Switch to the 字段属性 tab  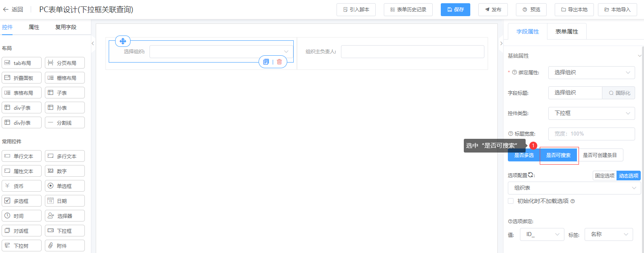[x=528, y=31]
